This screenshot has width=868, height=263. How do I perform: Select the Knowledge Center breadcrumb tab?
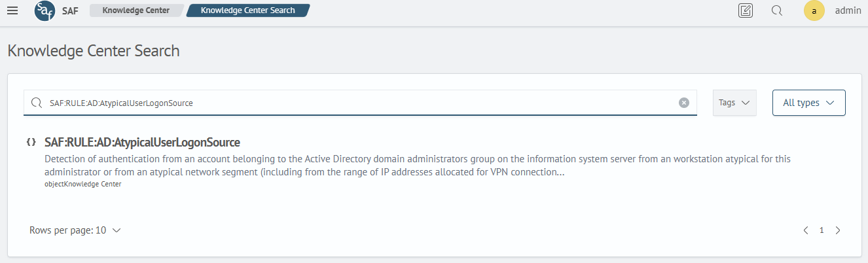[x=136, y=10]
